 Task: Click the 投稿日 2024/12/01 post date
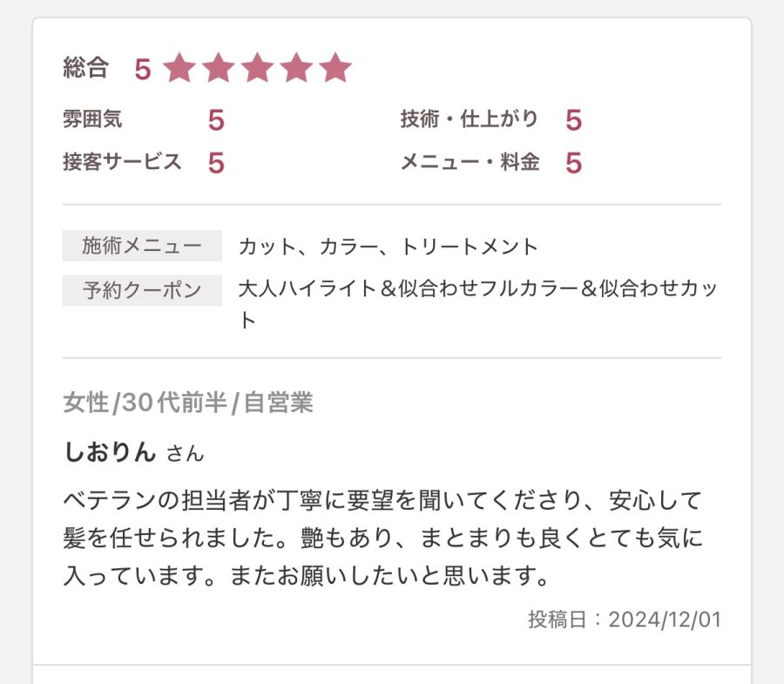tap(625, 620)
